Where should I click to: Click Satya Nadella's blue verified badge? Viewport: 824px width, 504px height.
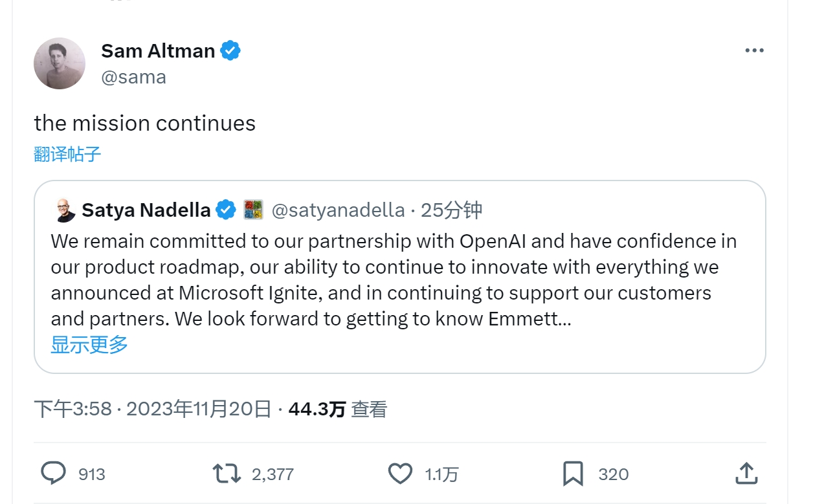[226, 210]
